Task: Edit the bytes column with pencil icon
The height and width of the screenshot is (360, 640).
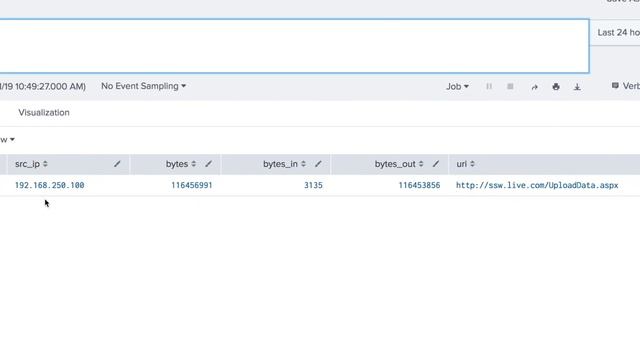Action: 209,164
